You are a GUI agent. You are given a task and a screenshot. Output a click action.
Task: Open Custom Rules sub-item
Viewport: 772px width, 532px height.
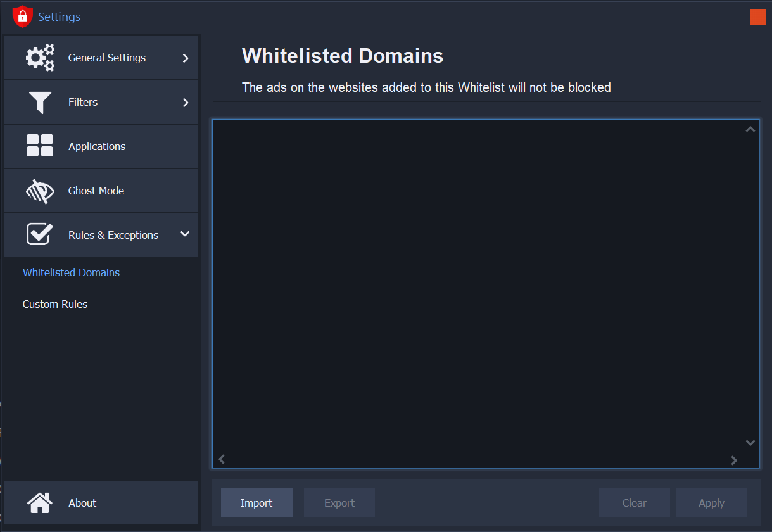click(55, 304)
